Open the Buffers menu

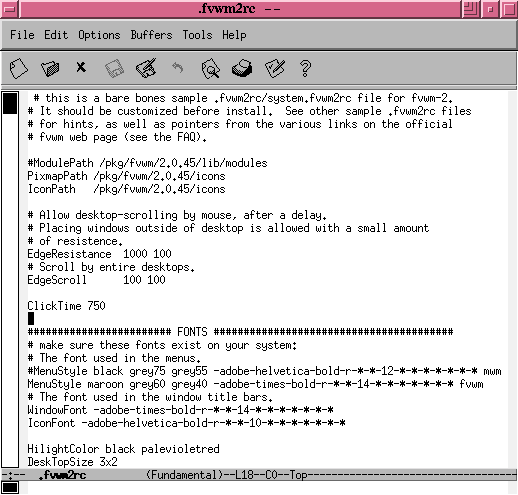[151, 35]
